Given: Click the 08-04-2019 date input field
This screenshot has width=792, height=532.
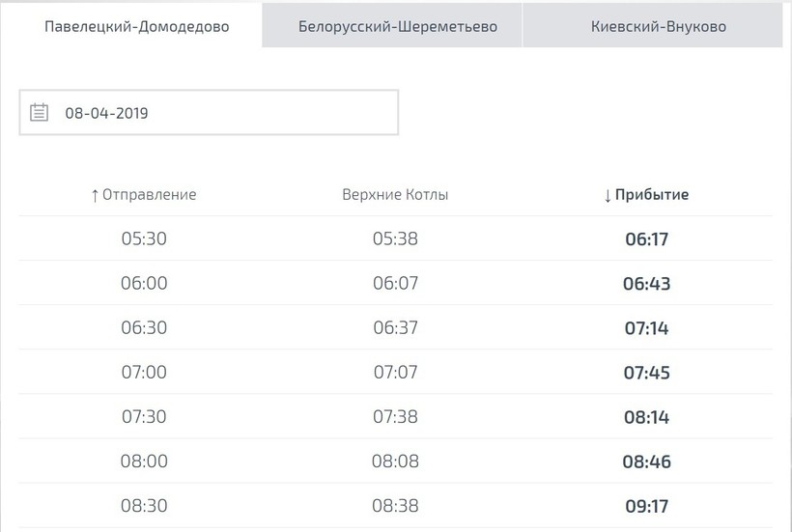Looking at the screenshot, I should (222, 113).
